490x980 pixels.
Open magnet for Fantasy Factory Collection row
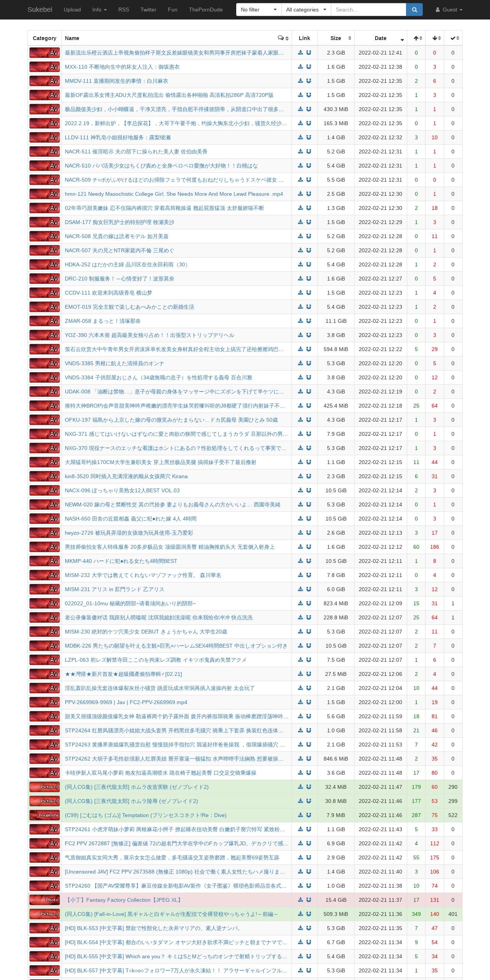(309, 900)
